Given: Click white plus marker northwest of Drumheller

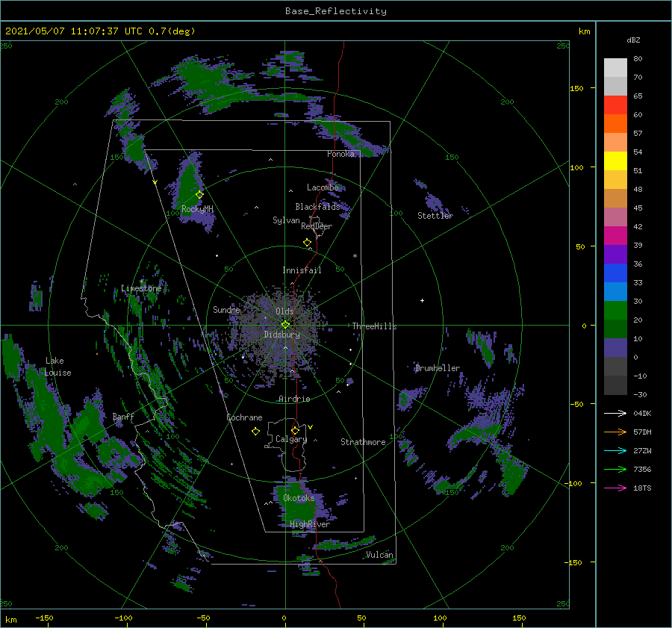Looking at the screenshot, I should tap(422, 300).
